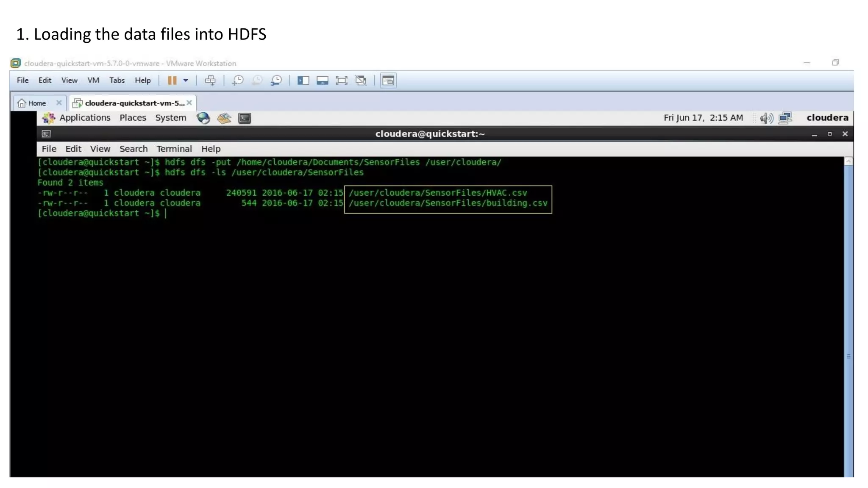Viewport: 868px width, 488px height.
Task: Open the VMware File menu
Action: coord(23,80)
